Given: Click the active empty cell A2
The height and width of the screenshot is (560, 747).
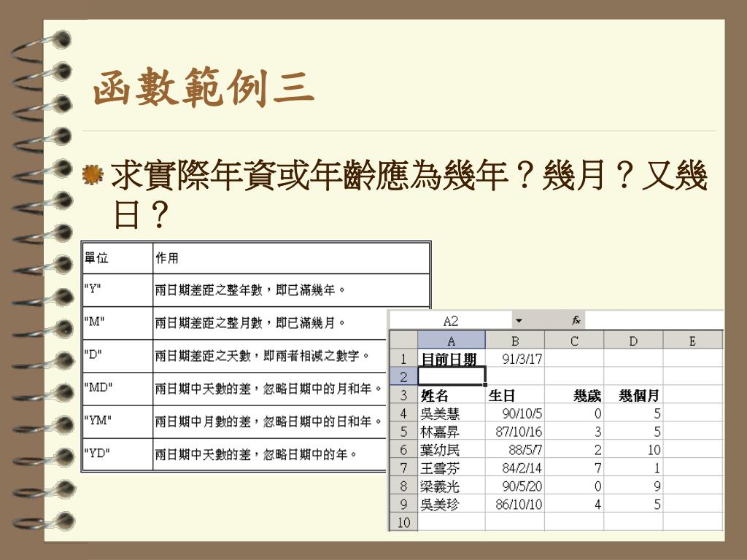Looking at the screenshot, I should click(x=452, y=376).
